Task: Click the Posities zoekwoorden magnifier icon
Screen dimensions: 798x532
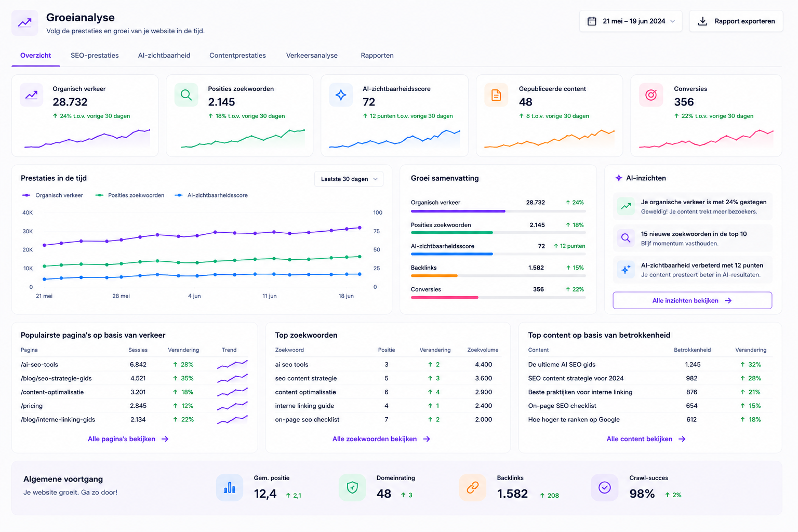Action: [186, 95]
